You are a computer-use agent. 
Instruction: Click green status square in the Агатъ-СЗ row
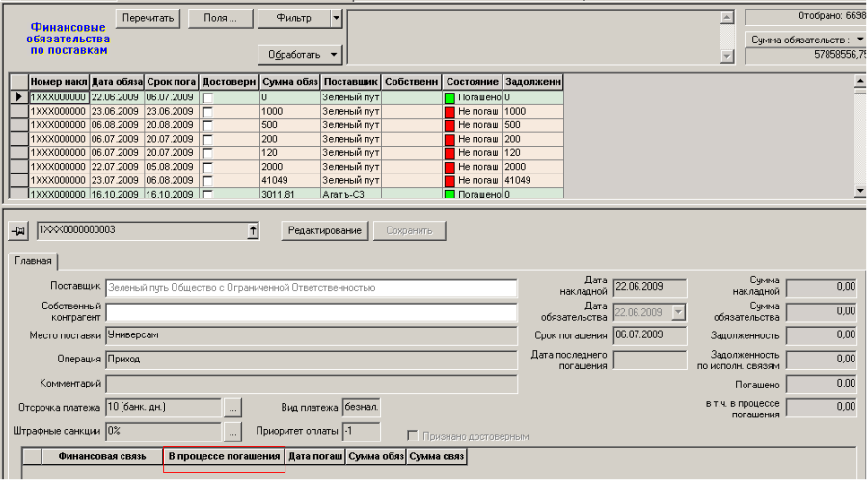tap(449, 195)
